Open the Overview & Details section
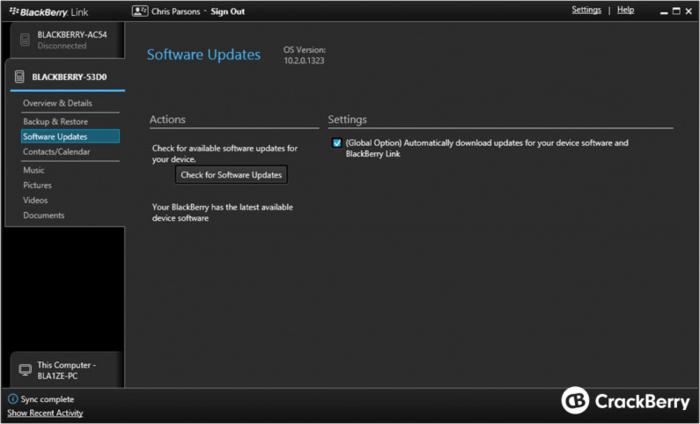This screenshot has width=700, height=424. [x=58, y=103]
